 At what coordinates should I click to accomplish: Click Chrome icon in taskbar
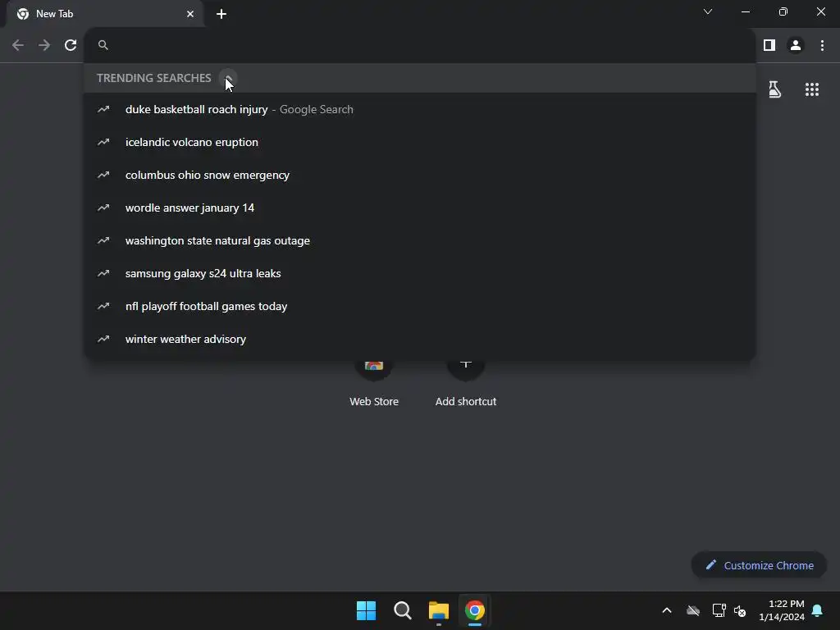pos(475,610)
